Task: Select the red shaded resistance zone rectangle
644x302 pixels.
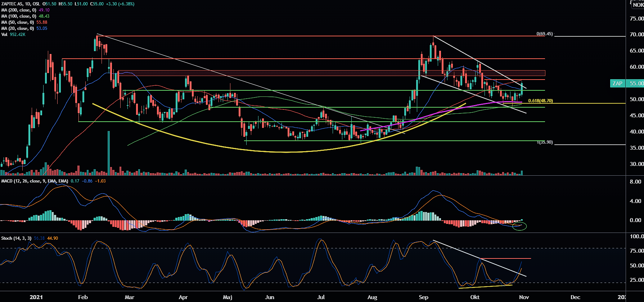Action: (331, 73)
